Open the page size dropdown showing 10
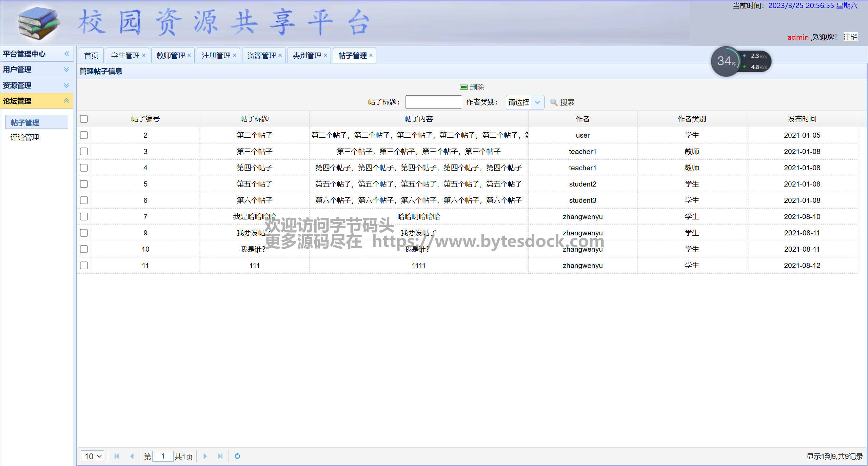Viewport: 868px width, 466px height. tap(93, 456)
